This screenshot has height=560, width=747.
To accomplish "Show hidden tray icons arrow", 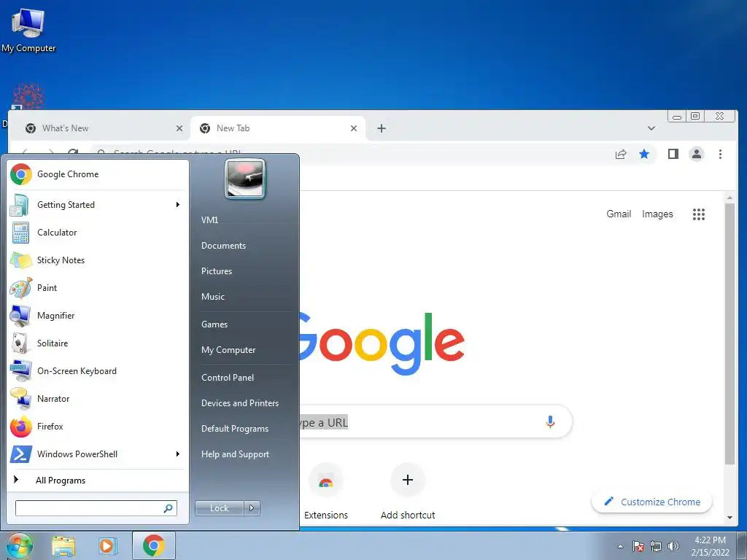I will [x=620, y=546].
